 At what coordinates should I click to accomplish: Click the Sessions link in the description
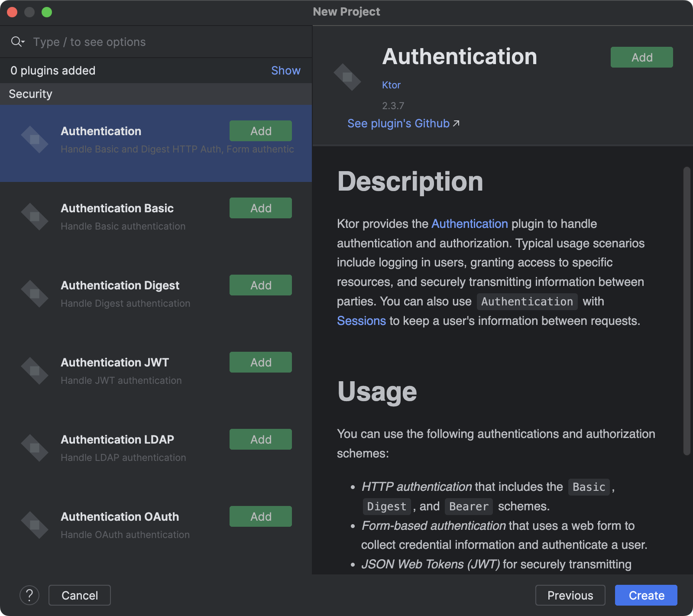(x=361, y=321)
